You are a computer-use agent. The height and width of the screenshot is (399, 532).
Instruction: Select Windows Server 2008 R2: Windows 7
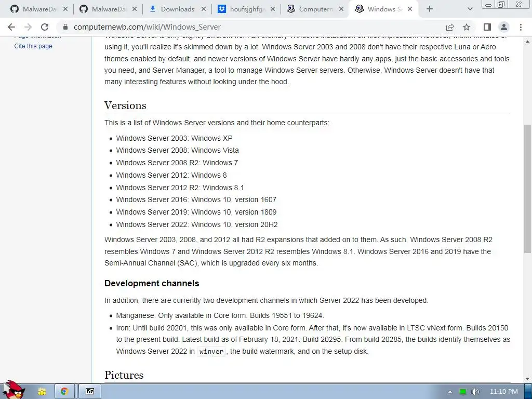177,163
